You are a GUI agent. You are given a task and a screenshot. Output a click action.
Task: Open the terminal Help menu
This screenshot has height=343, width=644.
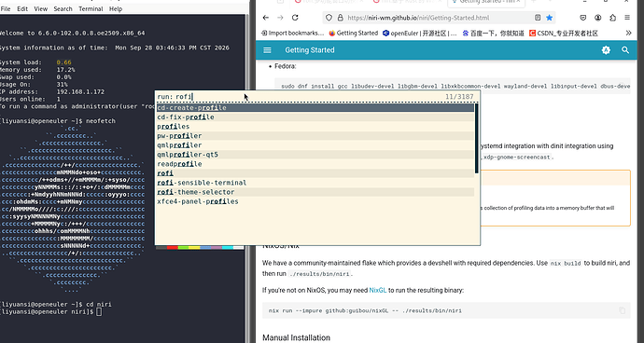coord(116,8)
